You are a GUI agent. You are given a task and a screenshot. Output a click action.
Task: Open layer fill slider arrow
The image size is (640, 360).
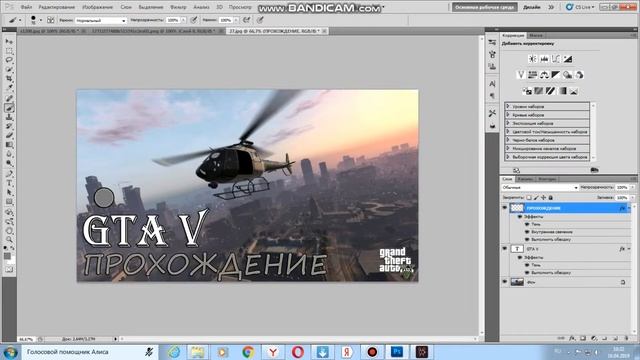(632, 198)
